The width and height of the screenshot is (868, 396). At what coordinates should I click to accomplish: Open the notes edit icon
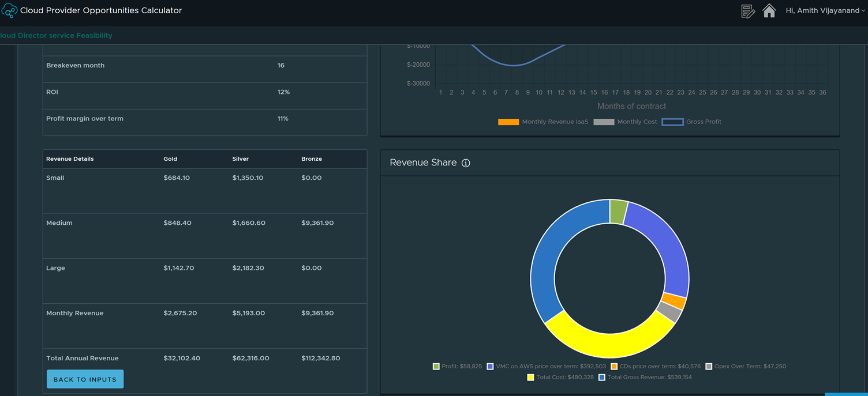[x=748, y=11]
